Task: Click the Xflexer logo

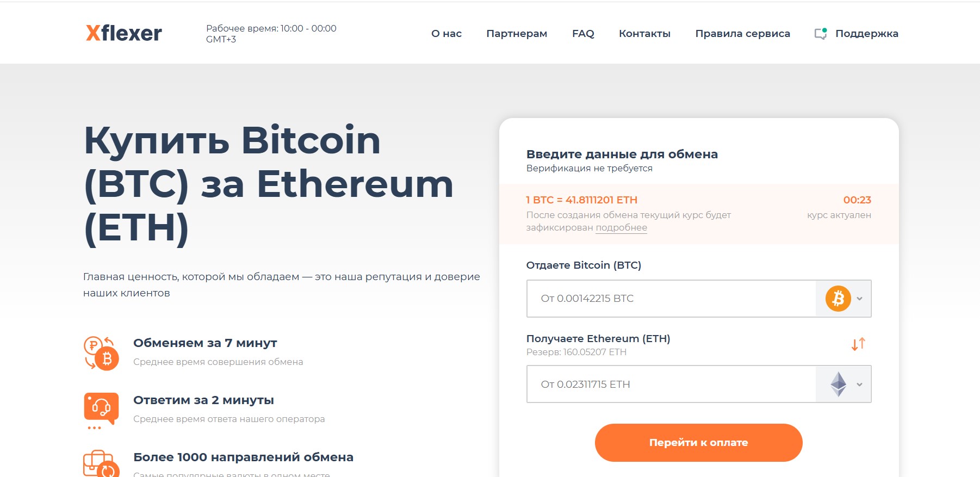Action: point(124,33)
